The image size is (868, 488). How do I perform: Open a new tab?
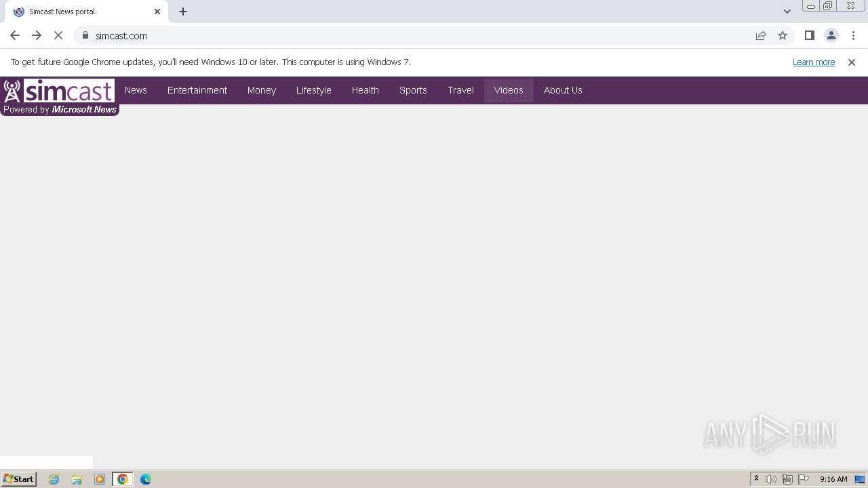click(x=183, y=12)
